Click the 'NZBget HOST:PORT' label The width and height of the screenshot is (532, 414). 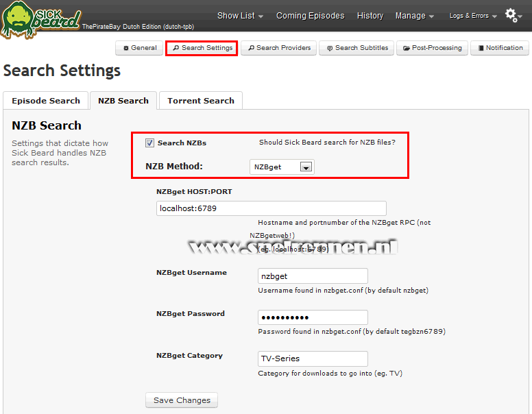(194, 192)
